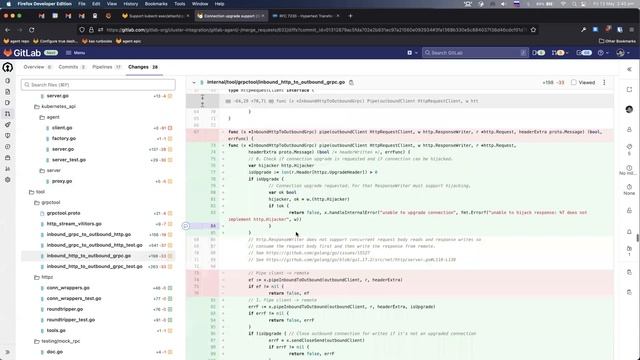Switch to the RFC 7230 browser tab
640x360 pixels.
click(306, 16)
